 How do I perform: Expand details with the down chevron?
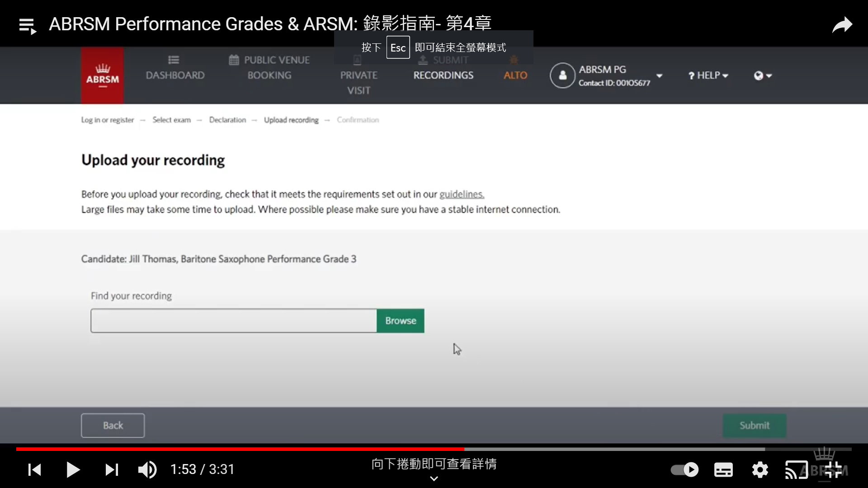434,479
